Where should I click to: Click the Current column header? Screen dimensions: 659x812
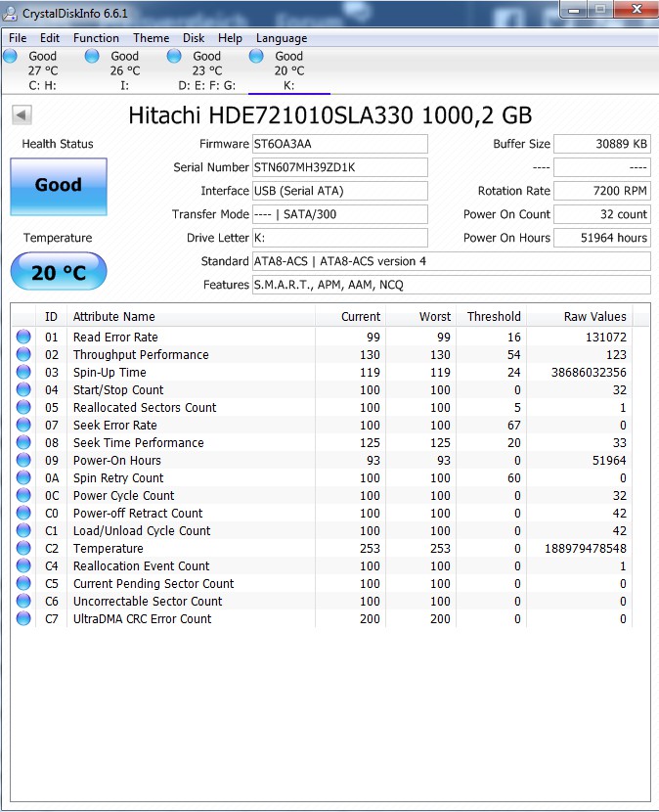pyautogui.click(x=350, y=316)
